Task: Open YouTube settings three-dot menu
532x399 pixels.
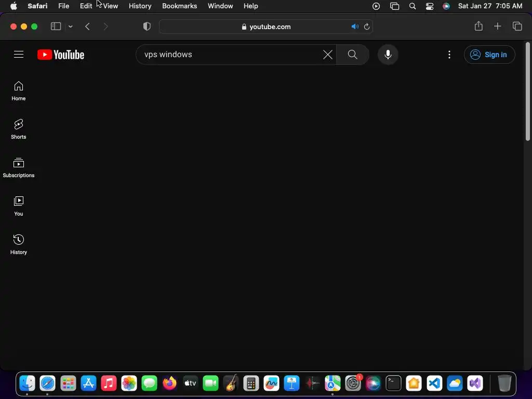Action: click(x=449, y=55)
